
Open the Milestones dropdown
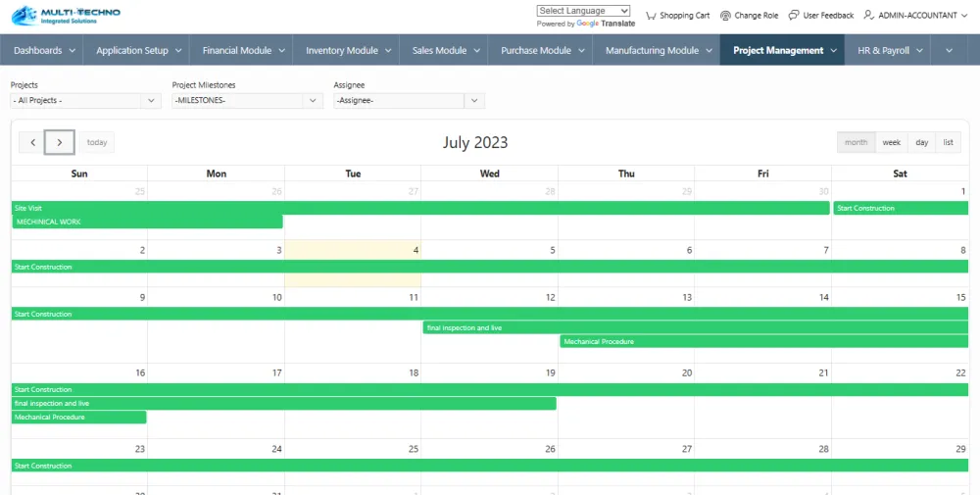[x=247, y=100]
